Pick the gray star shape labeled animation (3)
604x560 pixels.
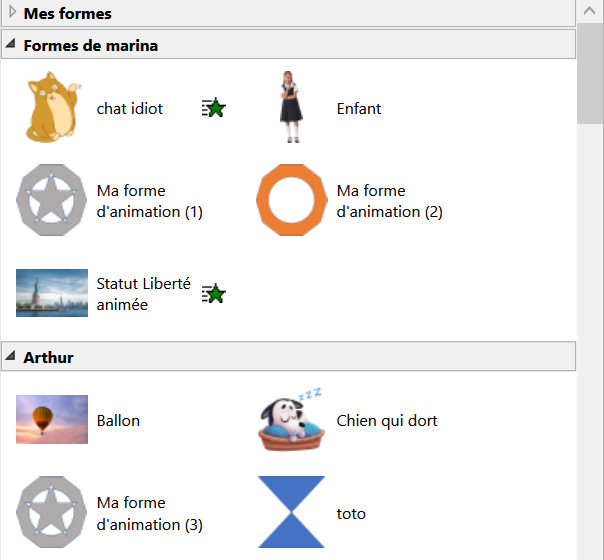point(52,513)
